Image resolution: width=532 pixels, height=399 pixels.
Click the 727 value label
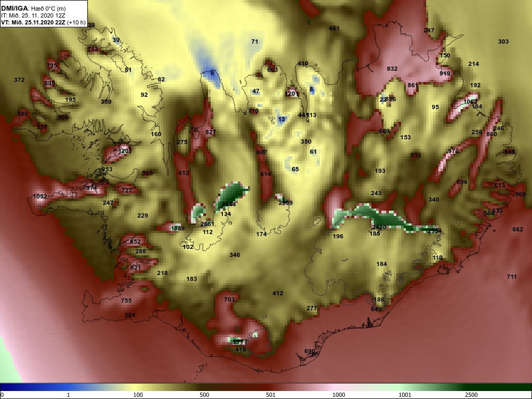click(x=127, y=190)
